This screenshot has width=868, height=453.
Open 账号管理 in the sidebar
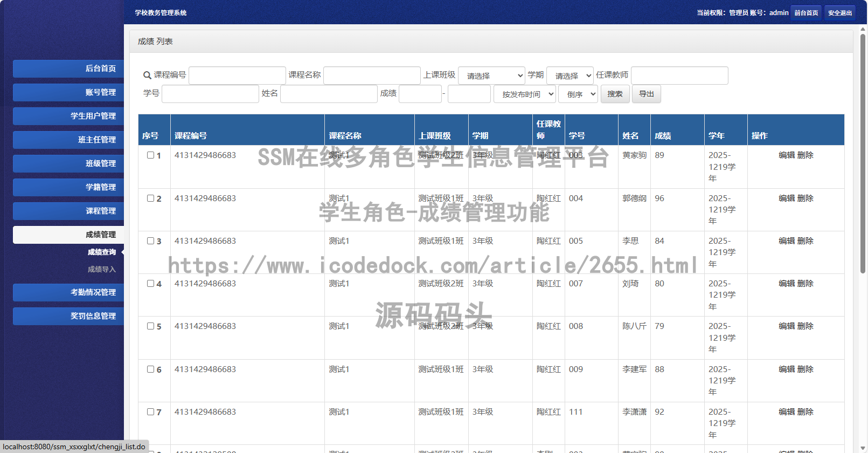point(68,92)
